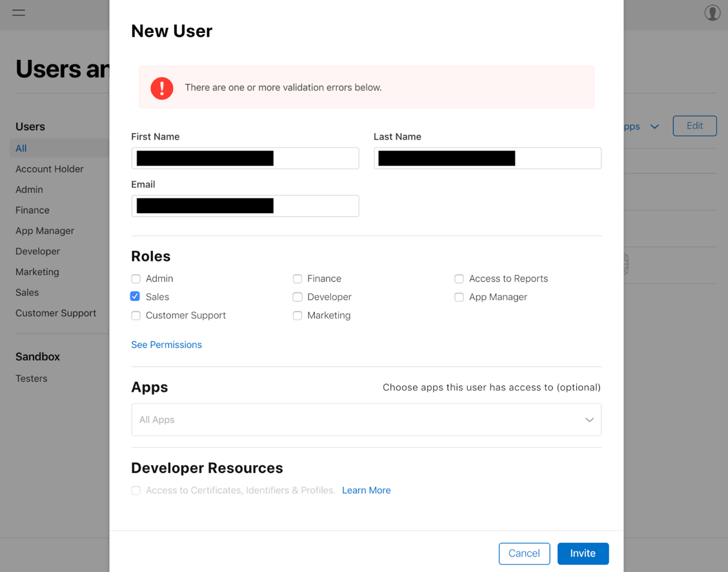Check the Finance role
Image resolution: width=728 pixels, height=572 pixels.
pyautogui.click(x=297, y=278)
